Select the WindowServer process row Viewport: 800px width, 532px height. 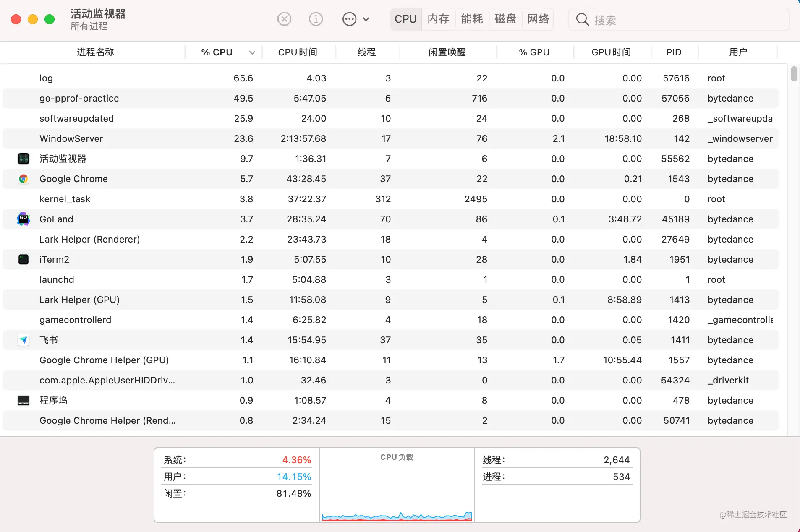coord(391,138)
